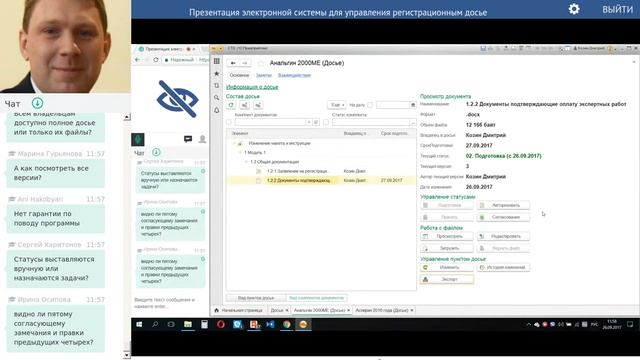Open the 1C sections grid menu icon

[x=217, y=61]
